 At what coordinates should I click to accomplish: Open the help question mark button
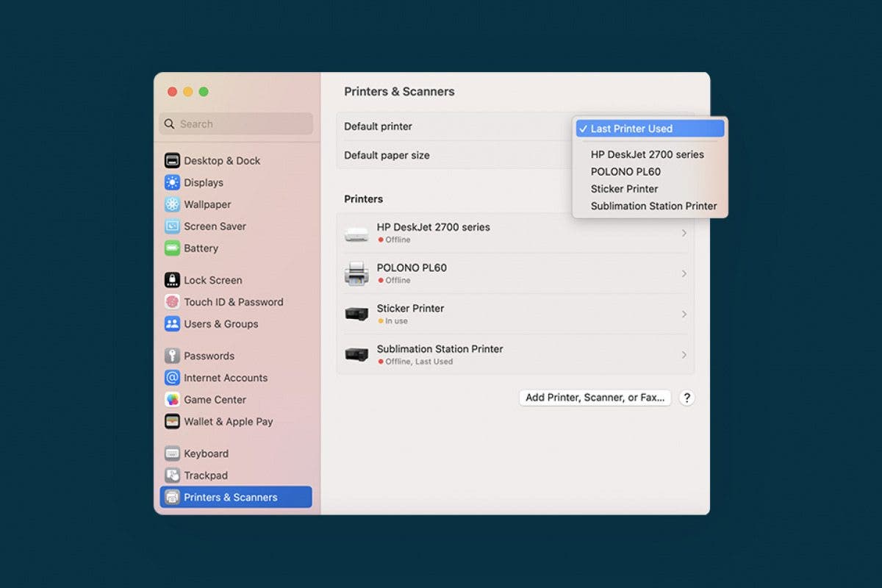click(x=686, y=398)
